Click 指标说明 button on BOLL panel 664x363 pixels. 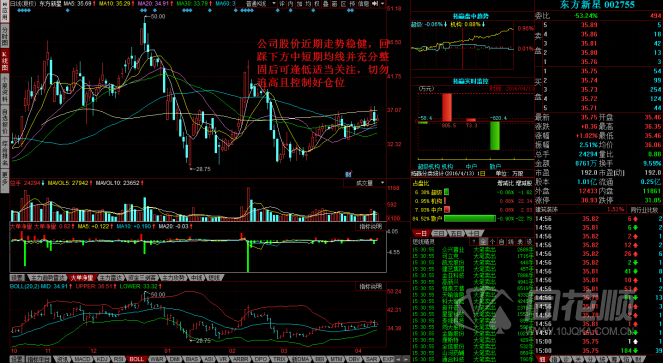point(371,286)
